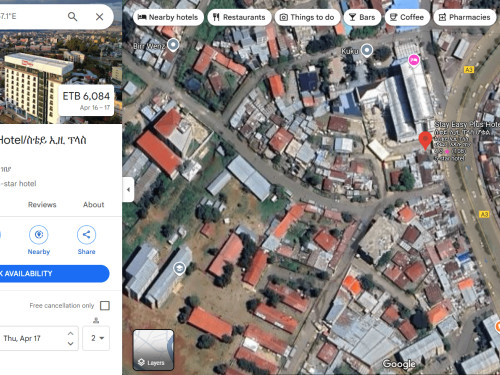500x375 pixels.
Task: Increase checkout date with up arrow
Action: [x=70, y=333]
